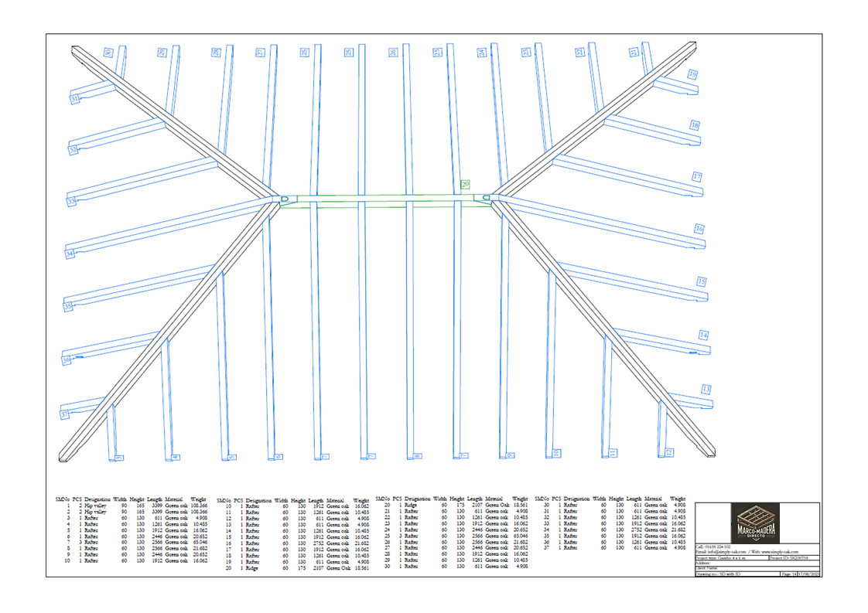The height and width of the screenshot is (613, 868).
Task: Select rafter label 17 in the roof drawing
Action: pos(697,176)
